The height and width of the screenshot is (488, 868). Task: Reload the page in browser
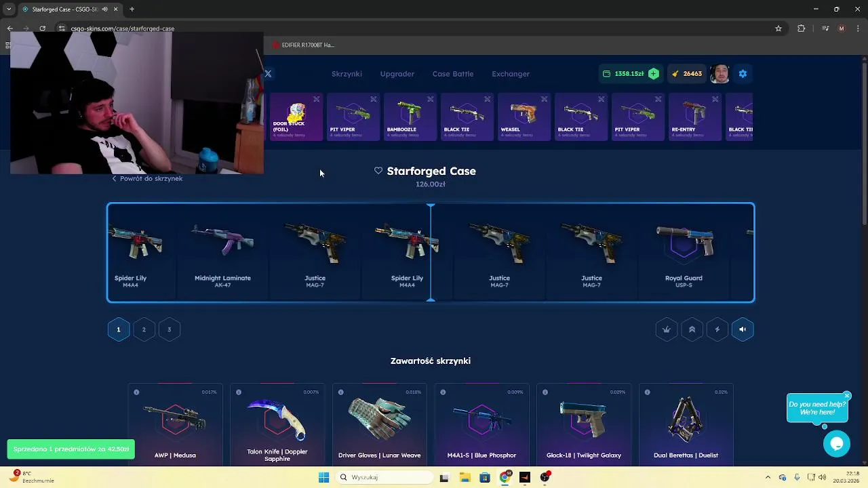42,28
